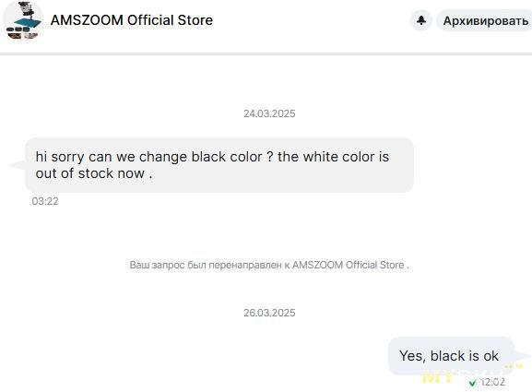
Task: Click the header divider line below the store name
Action: [266, 54]
